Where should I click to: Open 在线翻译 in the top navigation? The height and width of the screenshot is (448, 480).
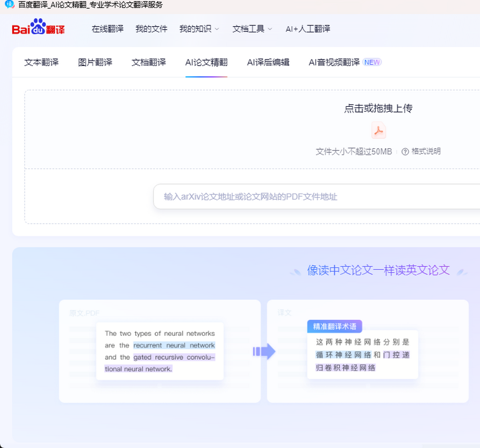tap(108, 29)
